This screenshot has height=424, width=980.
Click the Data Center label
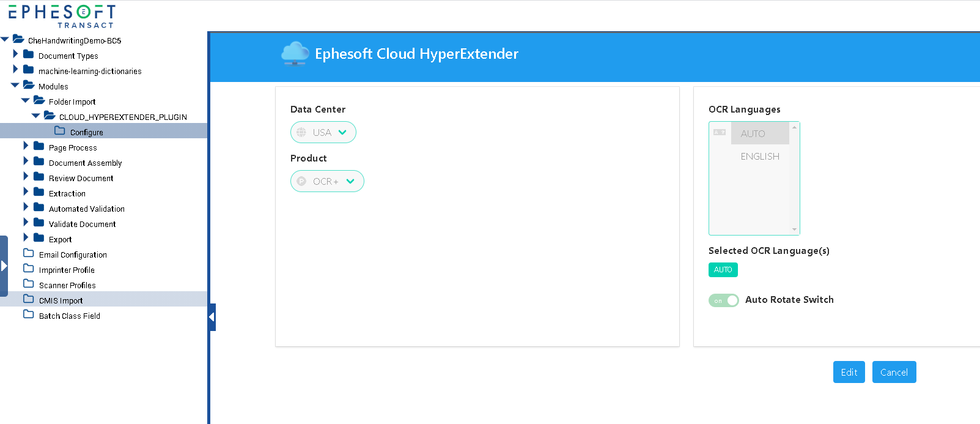(318, 110)
